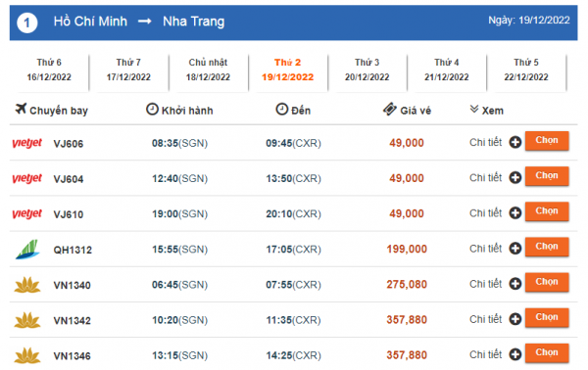
Task: Expand details plus icon for flight VN1346
Action: tap(515, 354)
